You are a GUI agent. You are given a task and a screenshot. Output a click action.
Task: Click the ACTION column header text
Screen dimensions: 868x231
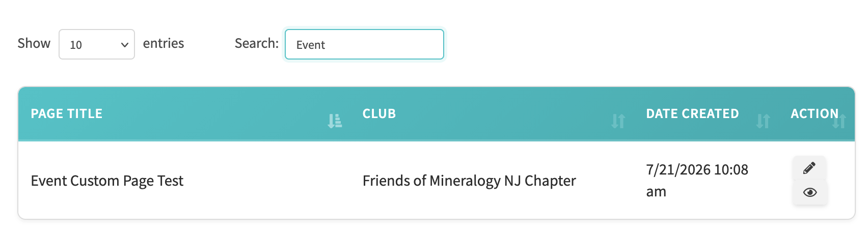(x=815, y=113)
